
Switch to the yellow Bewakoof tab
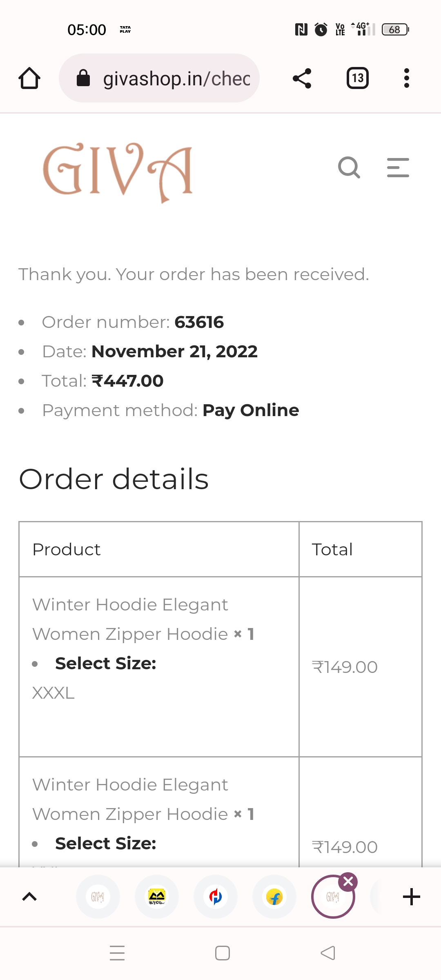(157, 897)
